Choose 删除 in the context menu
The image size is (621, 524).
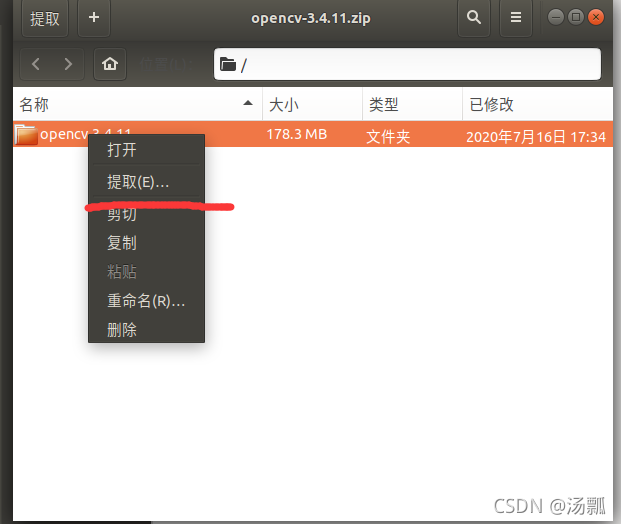click(x=146, y=330)
